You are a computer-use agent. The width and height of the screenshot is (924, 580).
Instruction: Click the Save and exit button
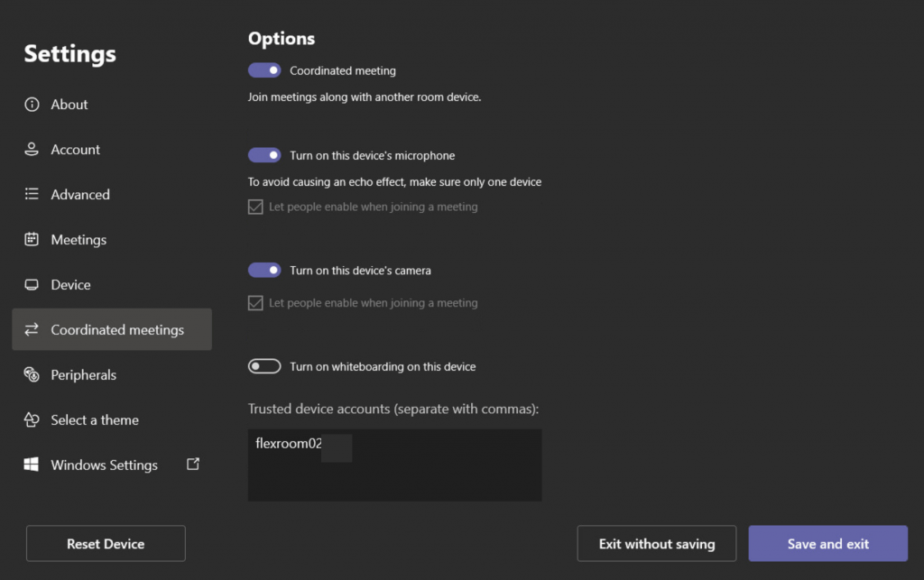(x=827, y=544)
